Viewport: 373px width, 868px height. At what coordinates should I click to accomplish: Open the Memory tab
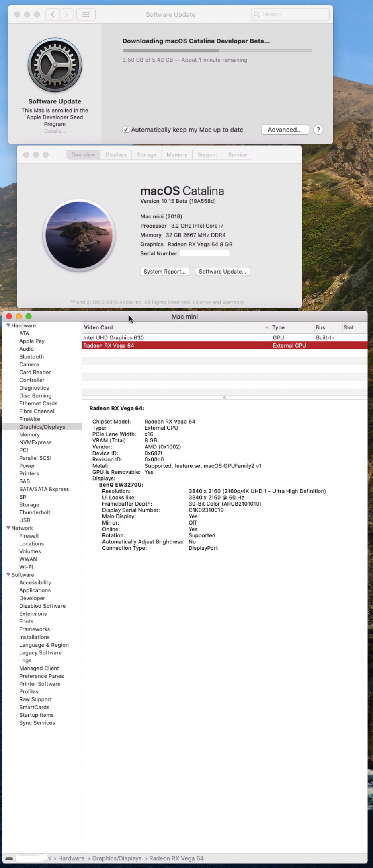point(177,155)
